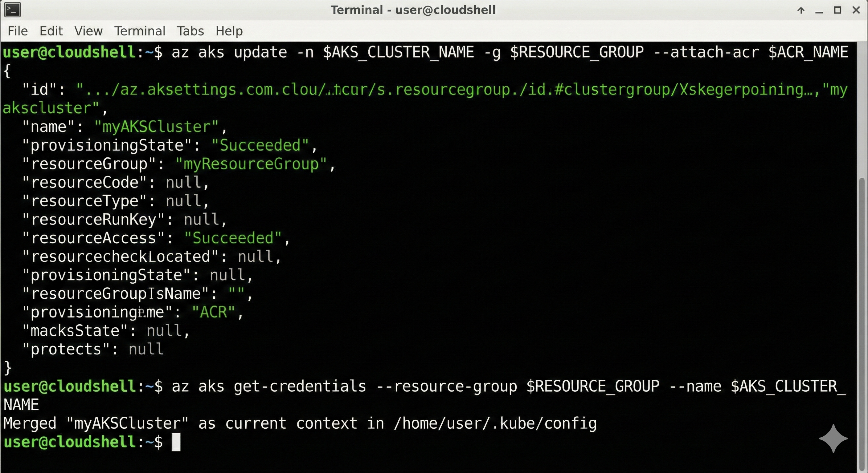Screen dimensions: 868x473
Task: Click the roll-up arrow icon in the title bar
Action: tap(800, 10)
